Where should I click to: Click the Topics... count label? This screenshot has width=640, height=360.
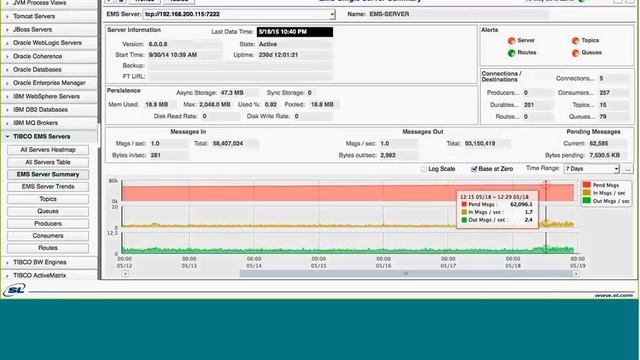pos(583,105)
